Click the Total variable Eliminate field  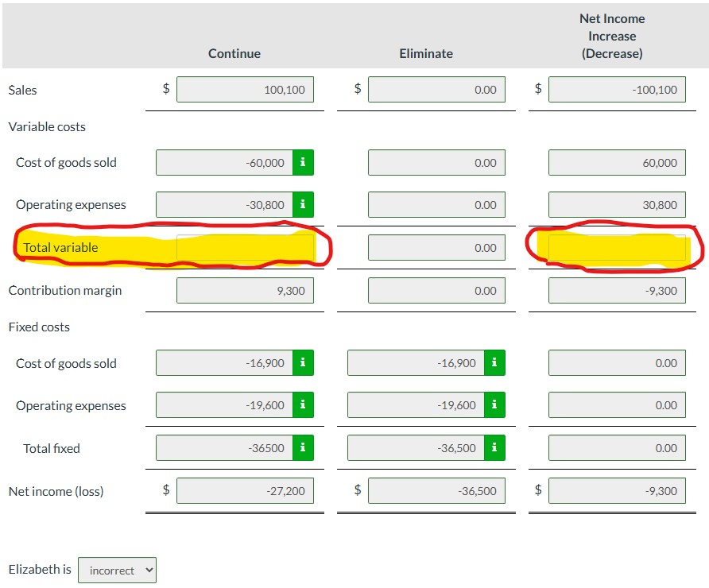(x=437, y=248)
